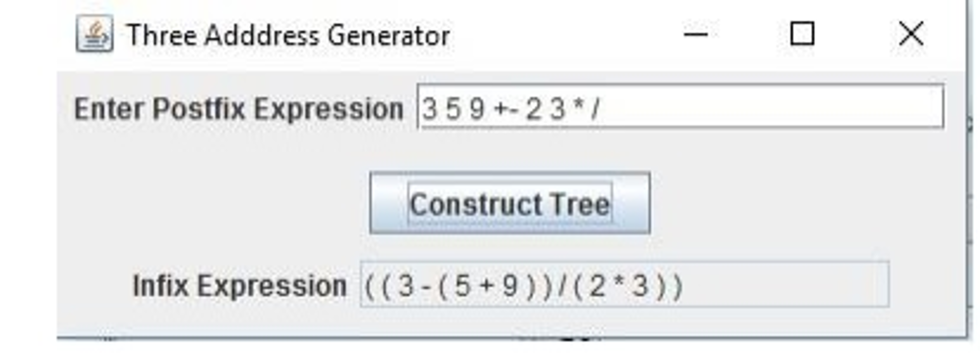Click the "Infix Expression" label
This screenshot has width=980, height=353.
239,286
